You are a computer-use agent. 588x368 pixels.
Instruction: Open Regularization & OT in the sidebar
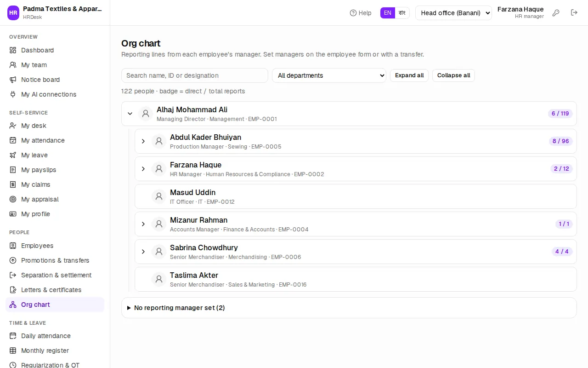click(x=55, y=365)
